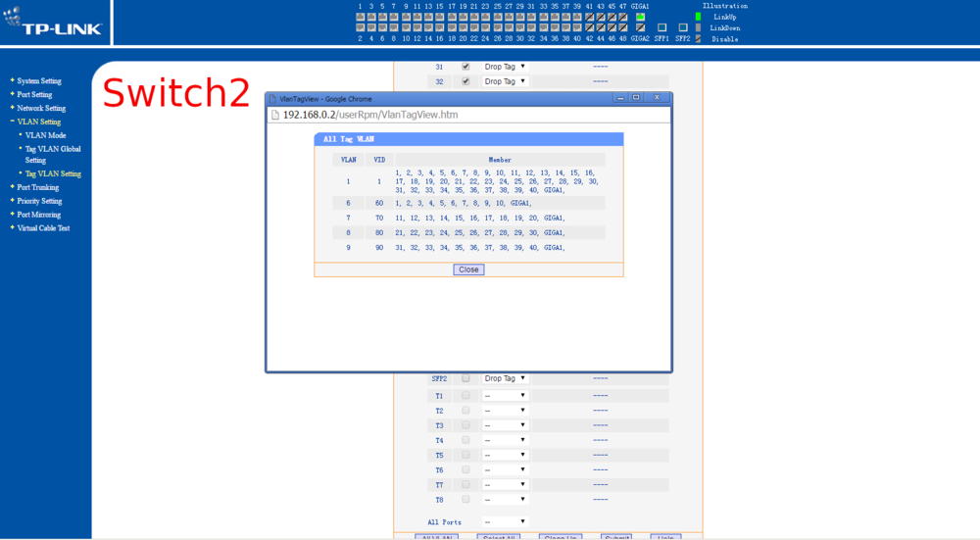Screen dimensions: 980x540
Task: Click the GIGA2 disabled port icon
Action: pos(640,27)
